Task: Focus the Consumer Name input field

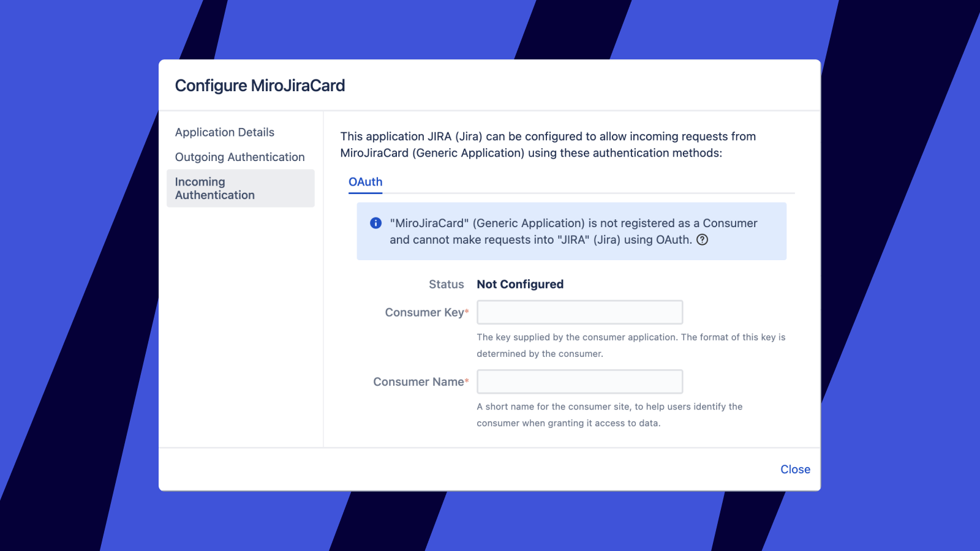Action: 579,381
